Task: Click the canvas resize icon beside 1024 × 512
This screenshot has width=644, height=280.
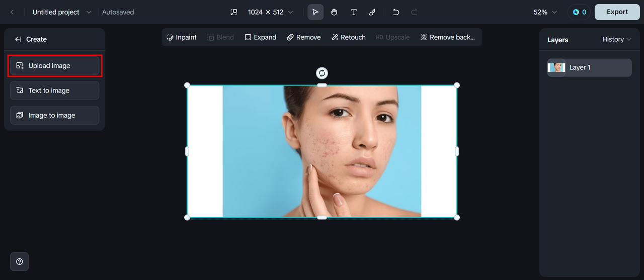Action: click(x=234, y=12)
